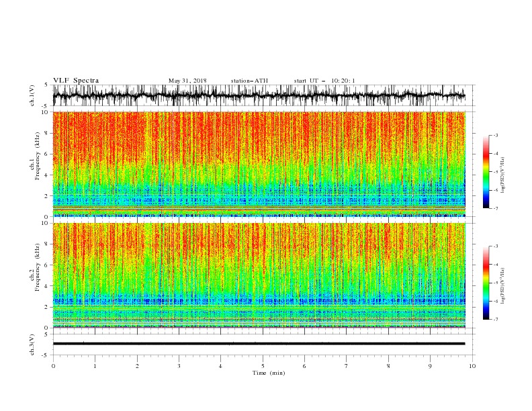The height and width of the screenshot is (411, 532).
Task: Select the date text "May 31, 2018"
Action: coord(187,81)
